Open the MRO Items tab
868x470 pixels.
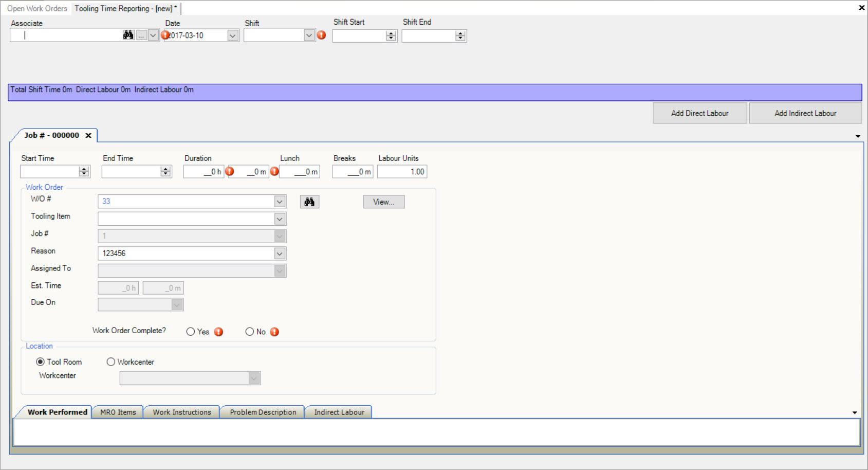point(118,412)
